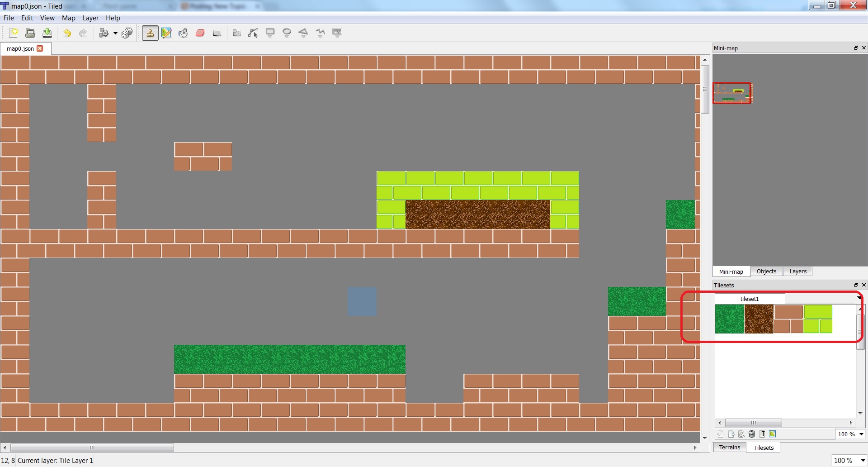Open the Edit menu
868x467 pixels.
tap(27, 18)
